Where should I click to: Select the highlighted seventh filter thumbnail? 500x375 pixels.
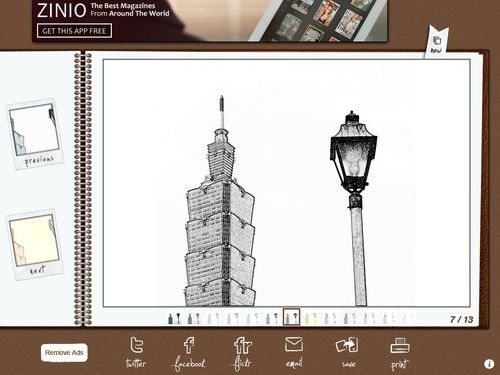click(x=292, y=317)
